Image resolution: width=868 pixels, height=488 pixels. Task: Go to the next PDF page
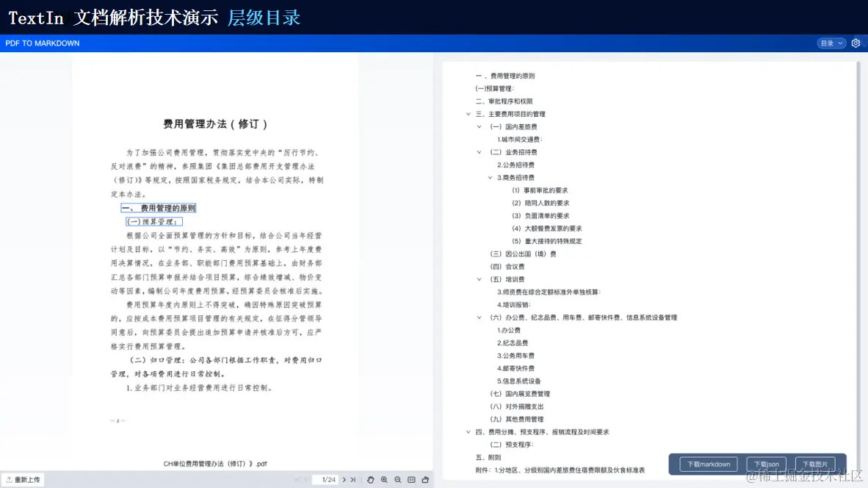pyautogui.click(x=344, y=480)
